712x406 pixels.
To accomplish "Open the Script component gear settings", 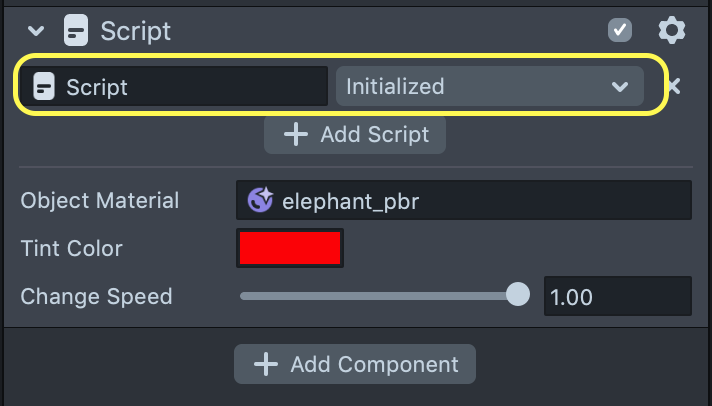I will coord(672,30).
